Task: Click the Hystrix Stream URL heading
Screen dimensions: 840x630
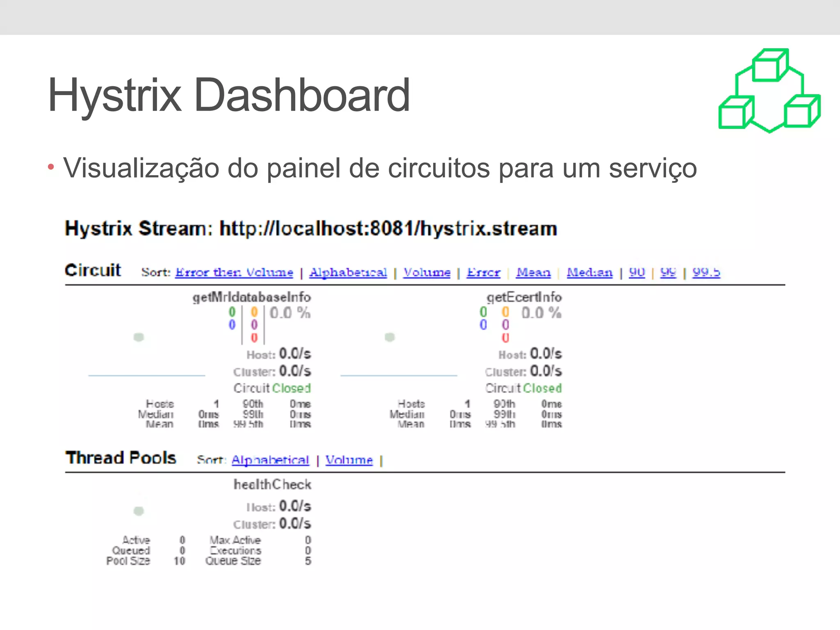Action: click(311, 229)
